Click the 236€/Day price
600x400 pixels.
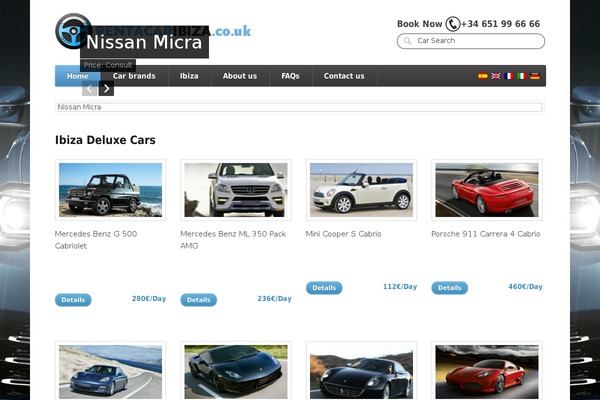click(x=274, y=299)
